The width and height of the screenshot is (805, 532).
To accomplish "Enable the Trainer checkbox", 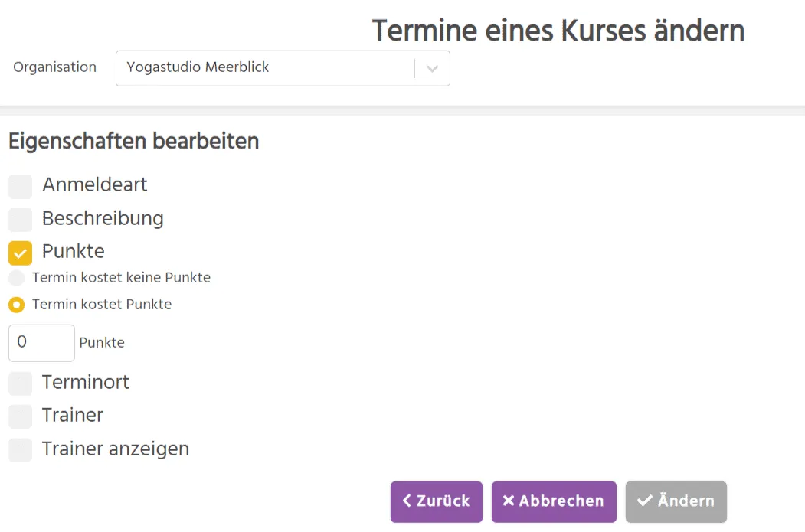I will pyautogui.click(x=20, y=415).
